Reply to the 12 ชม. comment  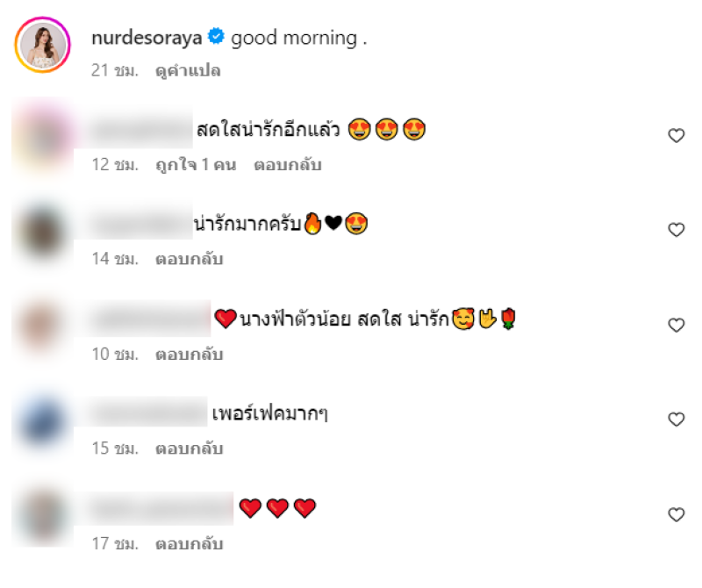click(x=288, y=165)
